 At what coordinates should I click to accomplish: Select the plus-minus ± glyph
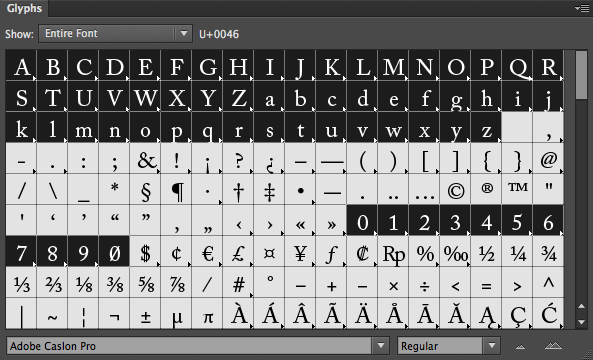pos(145,313)
